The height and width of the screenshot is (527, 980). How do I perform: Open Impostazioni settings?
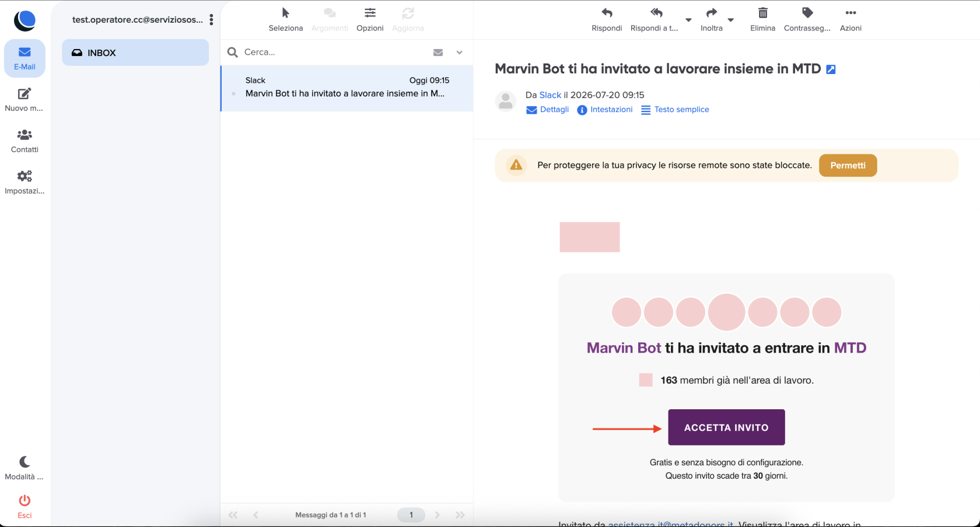24,182
